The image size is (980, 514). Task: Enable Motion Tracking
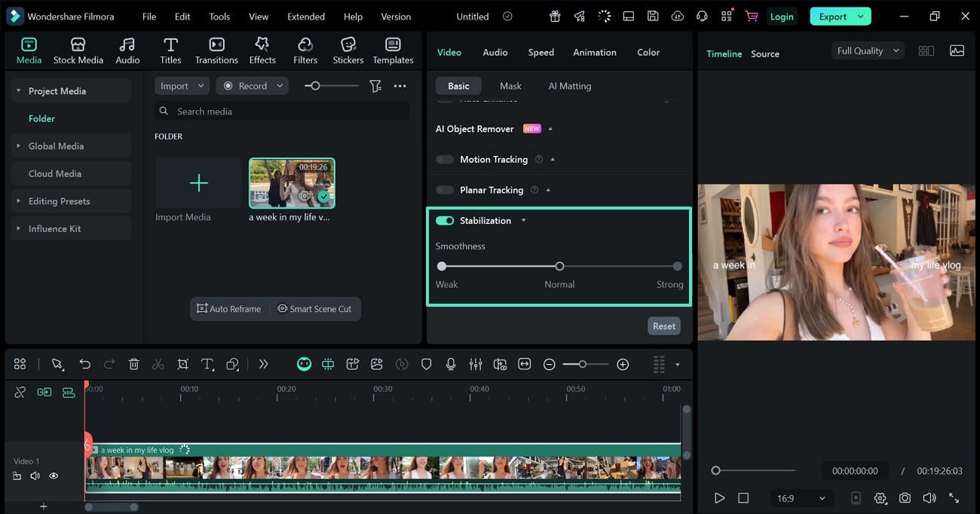(444, 159)
